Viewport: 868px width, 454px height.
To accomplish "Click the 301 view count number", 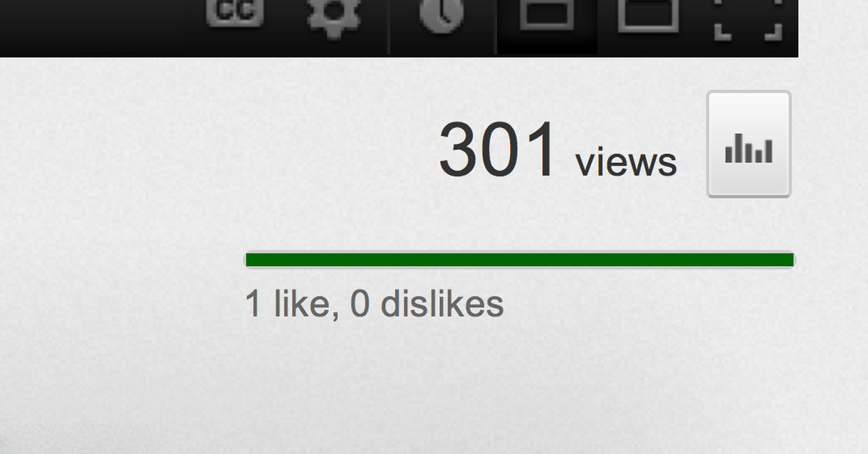I will coord(498,150).
